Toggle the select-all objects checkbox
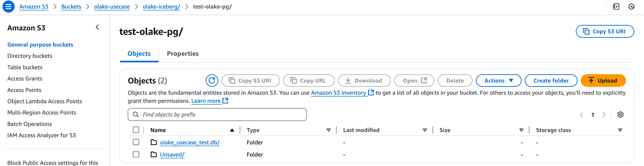 click(136, 130)
